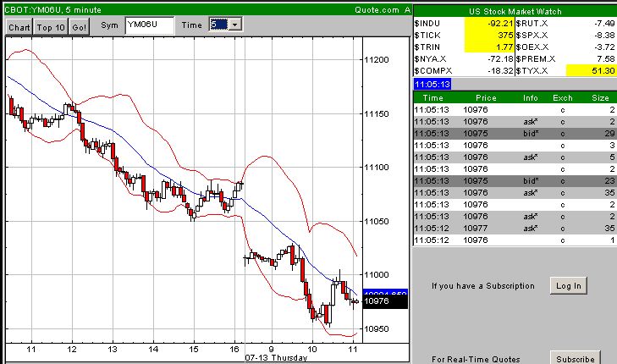Image resolution: width=617 pixels, height=364 pixels.
Task: Click the 10950 price axis label
Action: click(x=377, y=329)
